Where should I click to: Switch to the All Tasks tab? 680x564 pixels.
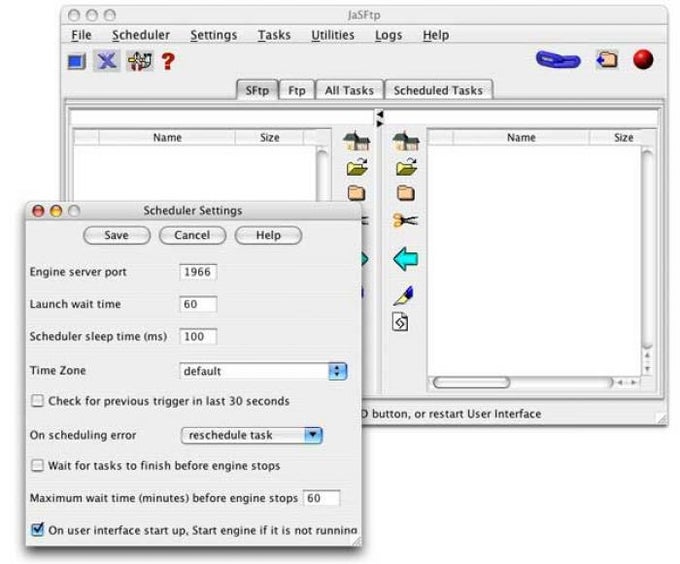[x=350, y=90]
